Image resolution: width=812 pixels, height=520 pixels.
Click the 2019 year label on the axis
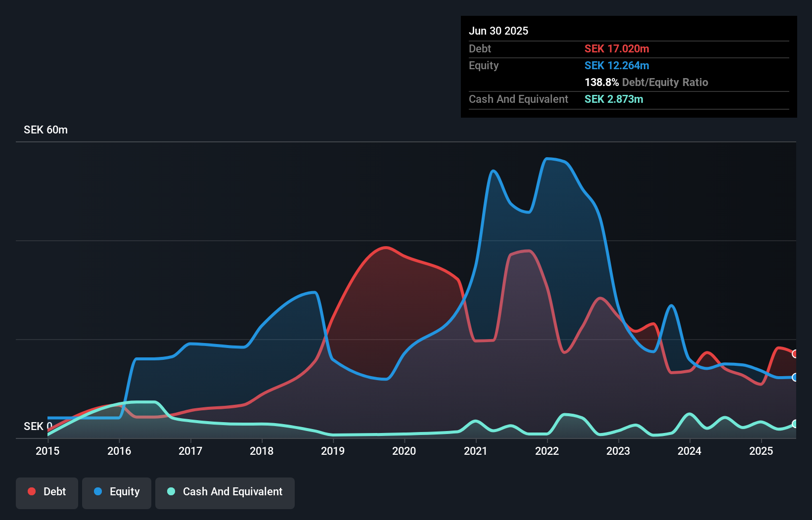333,451
